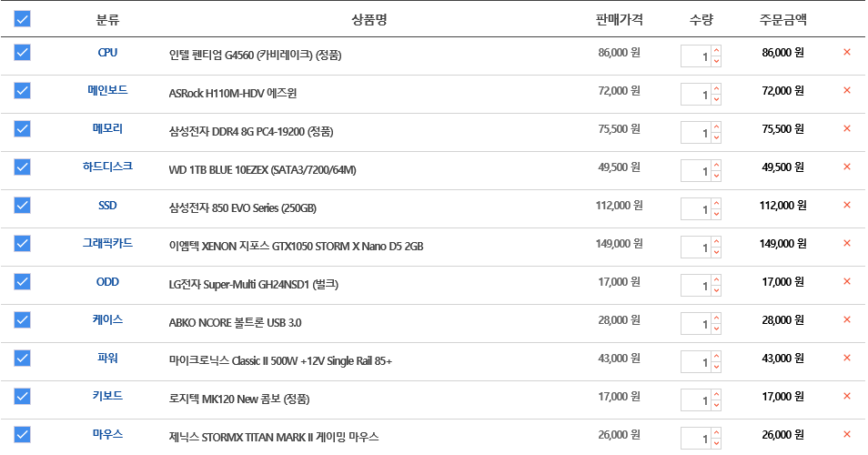Remove the 마우스 item using red X

pyautogui.click(x=846, y=434)
